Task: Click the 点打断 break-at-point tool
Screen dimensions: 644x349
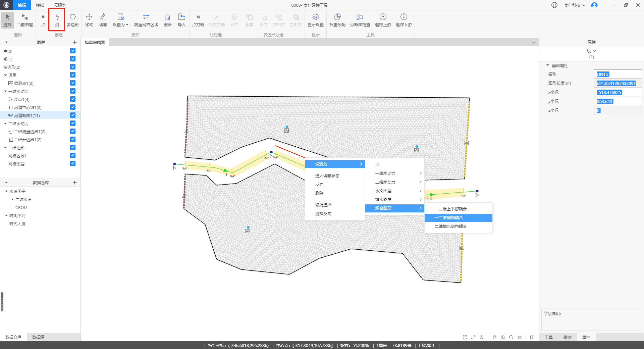Action: (x=198, y=20)
